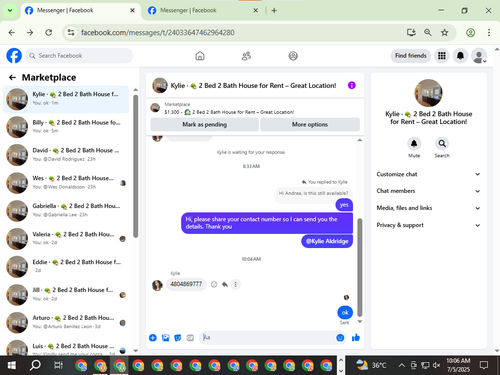Open a new browser tab
The height and width of the screenshot is (375, 500).
click(x=274, y=11)
